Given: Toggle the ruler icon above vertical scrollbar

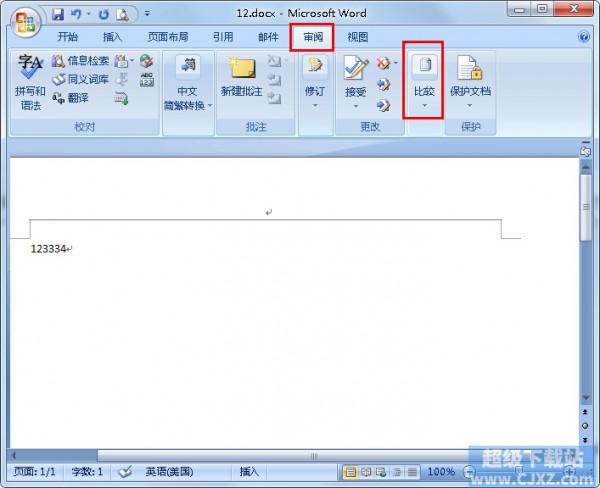Looking at the screenshot, I should (x=585, y=152).
